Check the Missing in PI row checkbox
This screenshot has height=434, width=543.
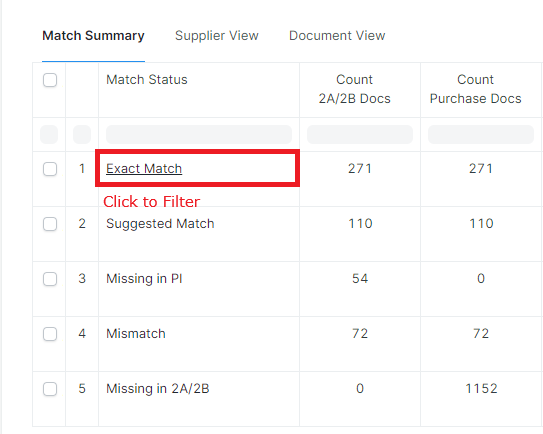tap(50, 279)
